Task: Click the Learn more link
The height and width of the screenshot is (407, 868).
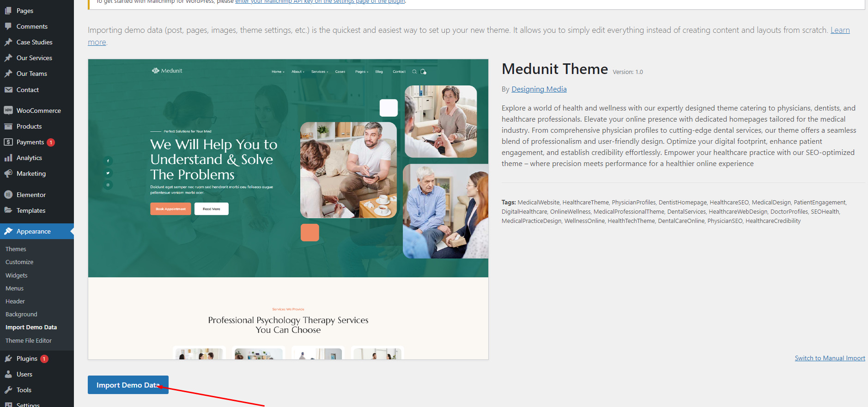Action: pyautogui.click(x=840, y=30)
